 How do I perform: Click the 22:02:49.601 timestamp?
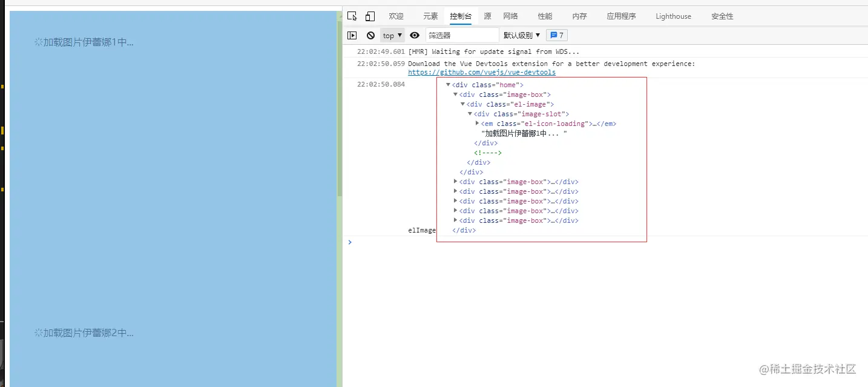(381, 51)
